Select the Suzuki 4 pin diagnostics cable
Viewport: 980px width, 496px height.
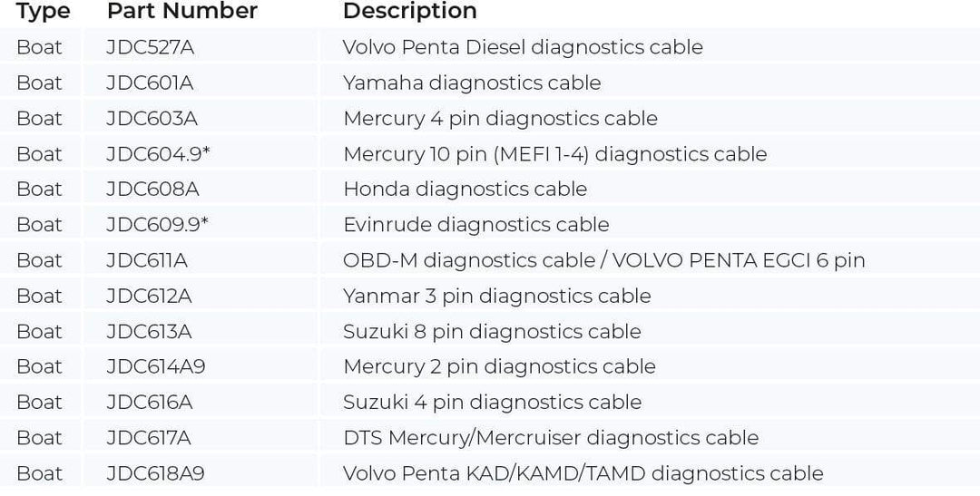click(x=492, y=402)
